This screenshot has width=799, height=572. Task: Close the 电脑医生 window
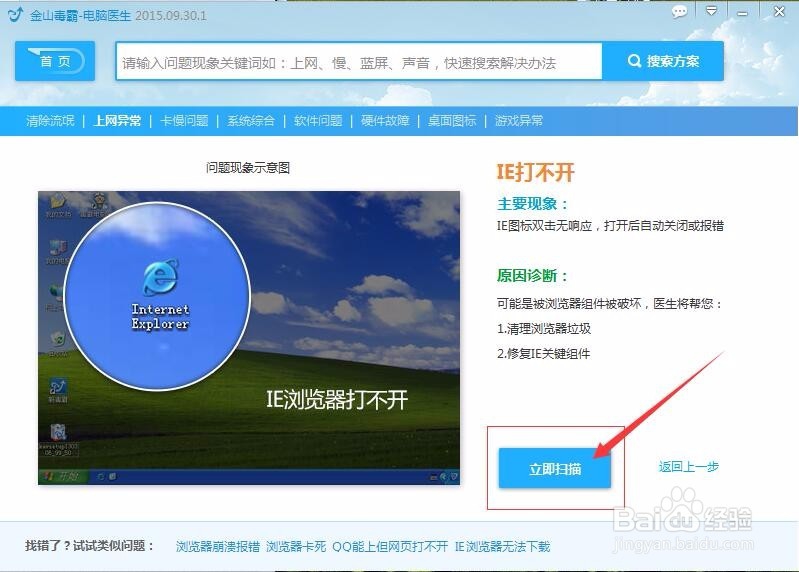tap(779, 11)
